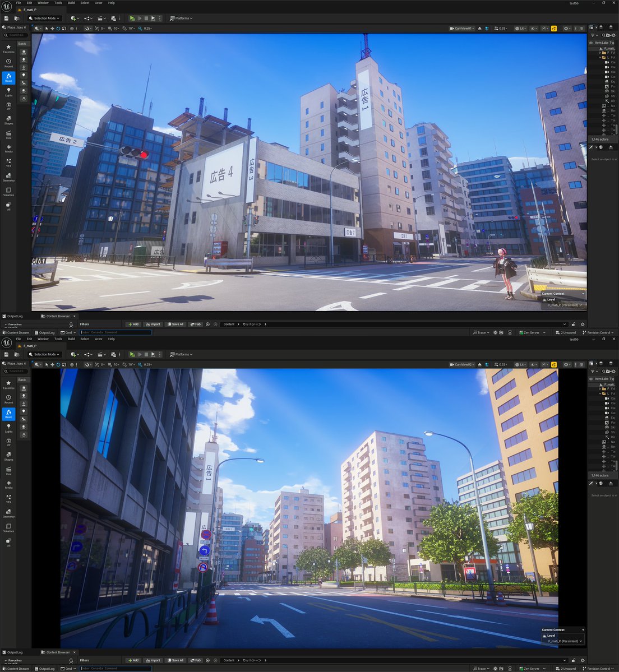The height and width of the screenshot is (672, 619).
Task: Open camera speed 0.33 dropdown, top viewport
Action: pyautogui.click(x=500, y=29)
